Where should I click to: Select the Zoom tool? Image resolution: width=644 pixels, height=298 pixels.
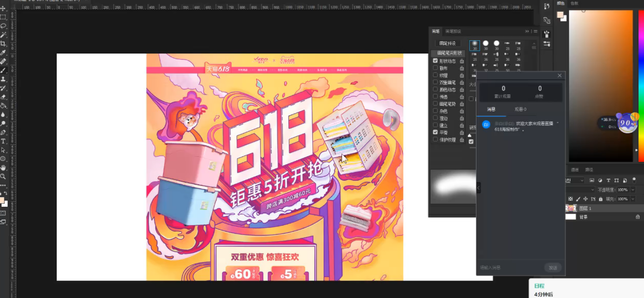point(3,176)
